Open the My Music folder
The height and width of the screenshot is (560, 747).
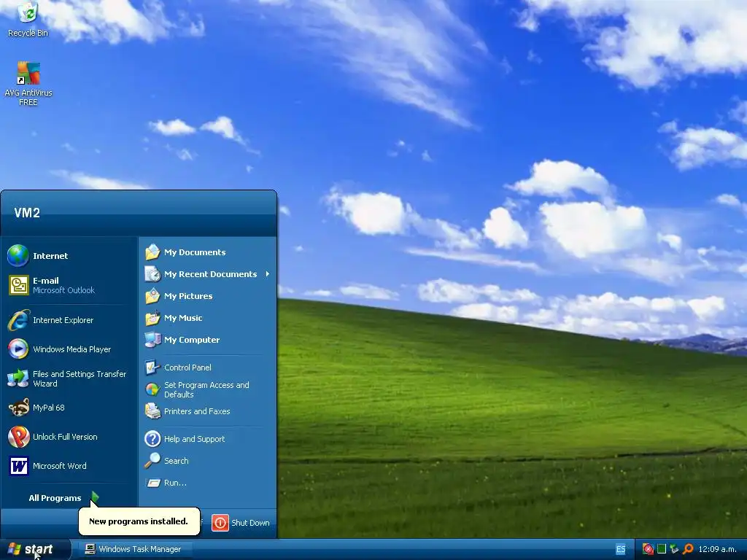point(207,318)
